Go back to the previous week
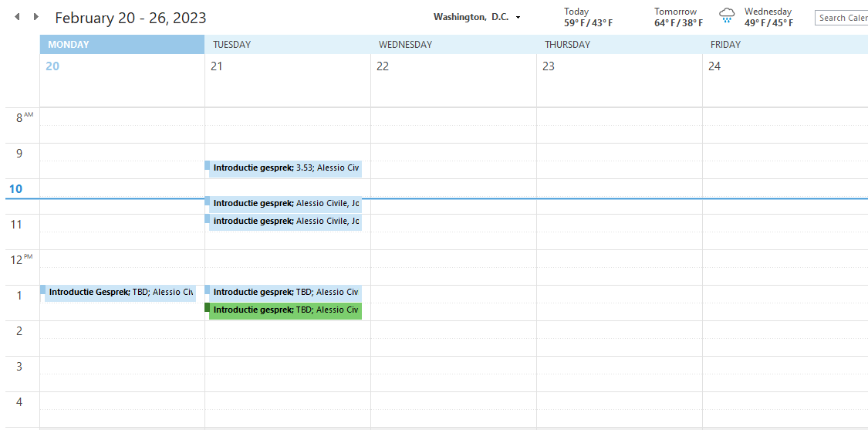 pos(17,17)
